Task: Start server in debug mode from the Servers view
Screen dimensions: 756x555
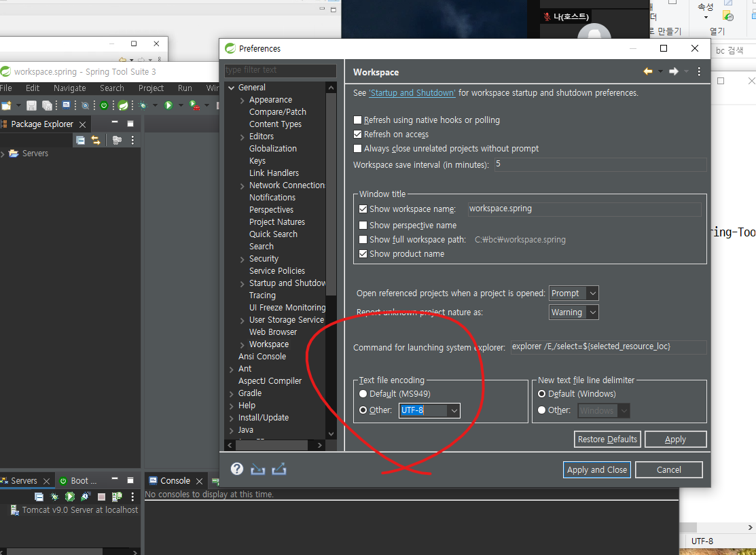Action: (54, 497)
